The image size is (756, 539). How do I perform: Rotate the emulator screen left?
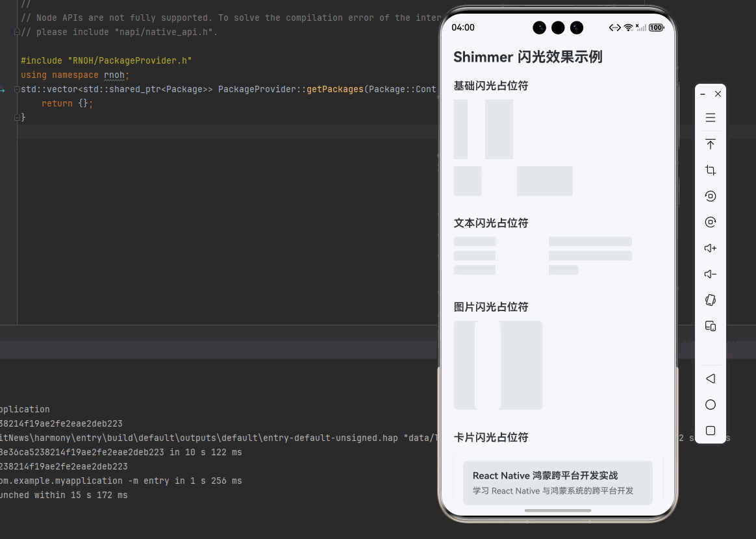(710, 195)
